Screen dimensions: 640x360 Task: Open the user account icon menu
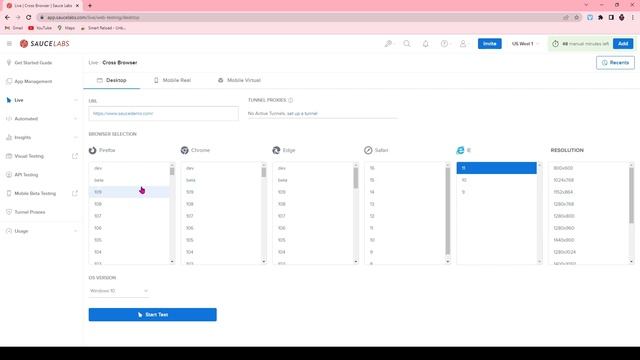click(x=463, y=44)
